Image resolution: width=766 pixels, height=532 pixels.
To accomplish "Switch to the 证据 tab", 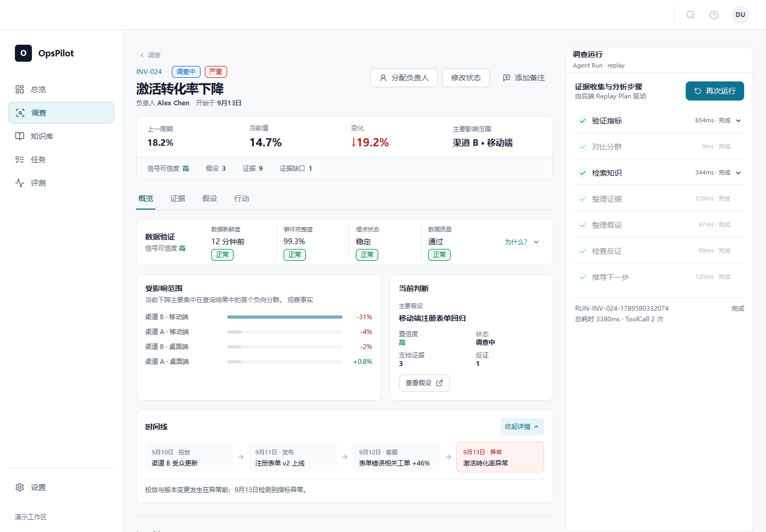I will (x=178, y=198).
